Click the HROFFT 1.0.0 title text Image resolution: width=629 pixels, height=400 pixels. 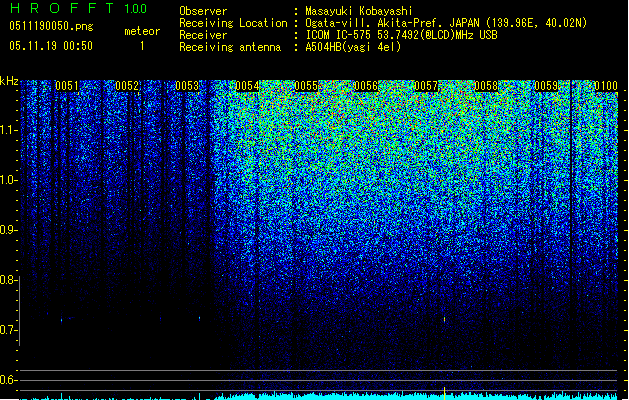(x=78, y=8)
